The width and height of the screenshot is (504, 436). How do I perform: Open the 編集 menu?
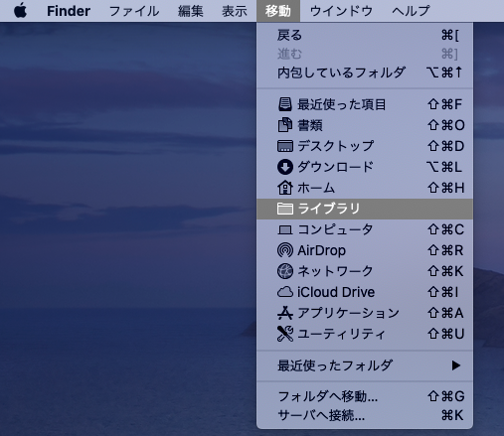[191, 11]
